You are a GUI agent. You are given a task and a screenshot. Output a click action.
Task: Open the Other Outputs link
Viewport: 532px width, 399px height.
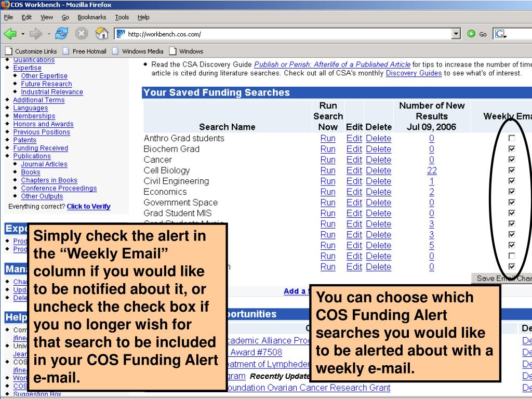point(42,196)
